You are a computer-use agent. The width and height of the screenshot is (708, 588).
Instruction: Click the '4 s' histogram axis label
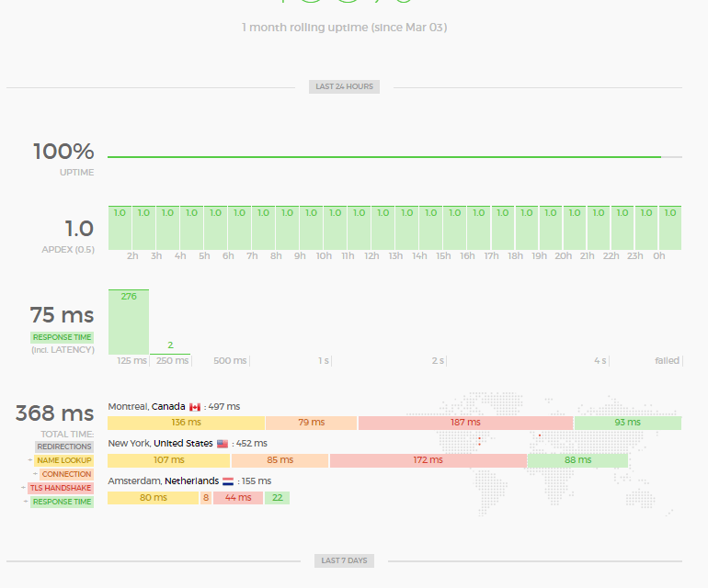pos(600,360)
